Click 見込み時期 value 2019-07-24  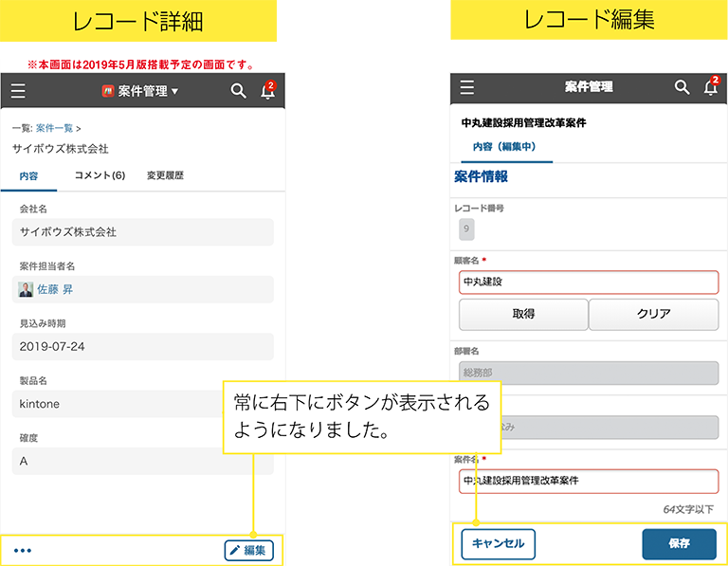tap(143, 346)
